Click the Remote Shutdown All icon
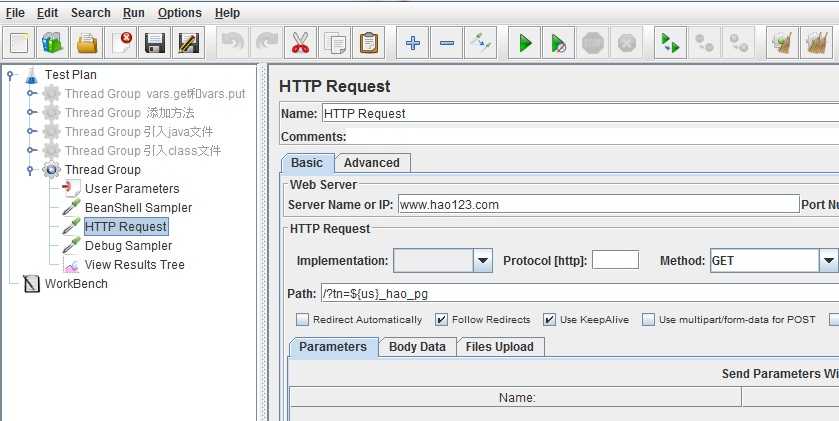The image size is (839, 421). 738,43
